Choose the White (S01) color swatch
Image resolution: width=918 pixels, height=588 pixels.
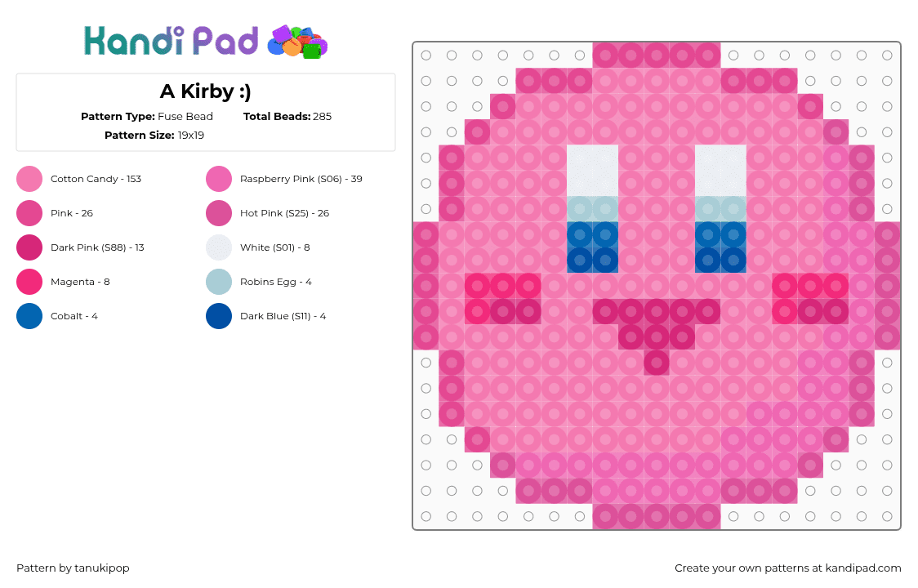coord(219,247)
